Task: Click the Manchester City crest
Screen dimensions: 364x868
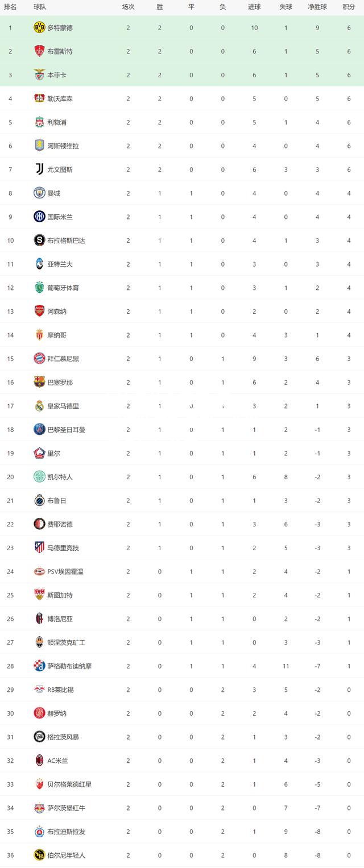Action: click(39, 193)
